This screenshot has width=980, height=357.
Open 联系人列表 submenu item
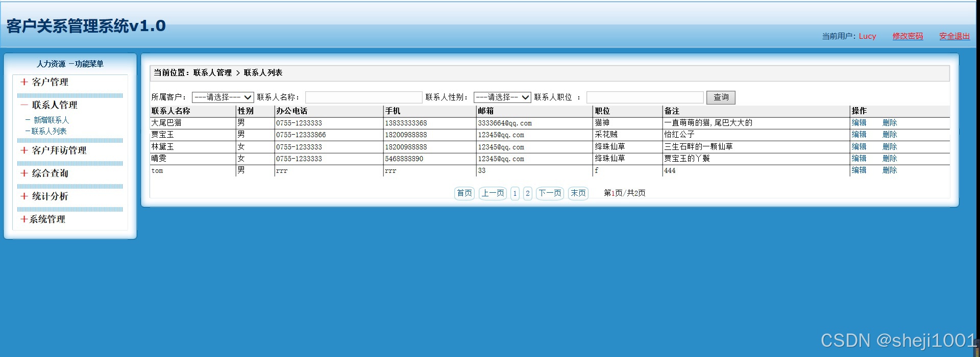[x=49, y=131]
